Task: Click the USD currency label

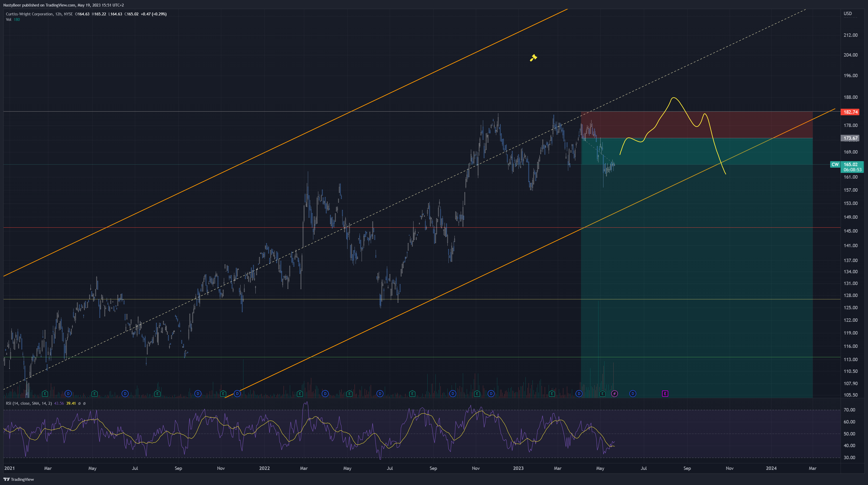Action: coord(847,14)
